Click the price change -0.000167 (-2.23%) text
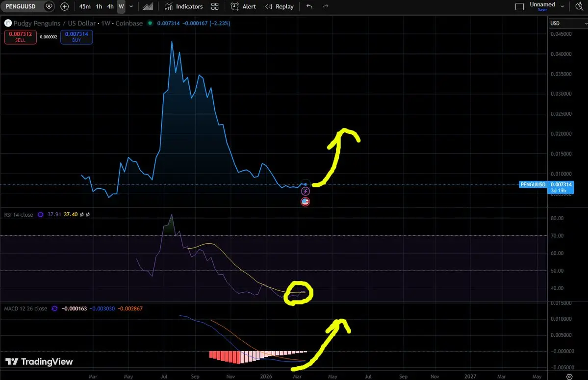 pyautogui.click(x=206, y=23)
